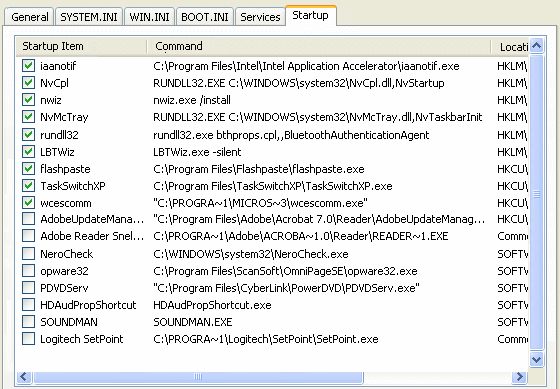The height and width of the screenshot is (389, 560).
Task: Select the NvCpl.dll,NvStartup command
Action: point(299,83)
